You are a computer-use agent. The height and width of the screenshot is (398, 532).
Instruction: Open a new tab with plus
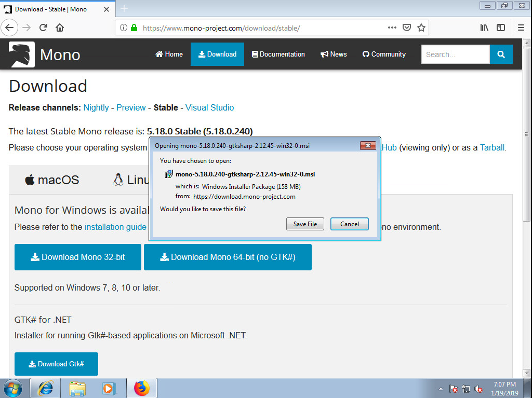point(124,8)
